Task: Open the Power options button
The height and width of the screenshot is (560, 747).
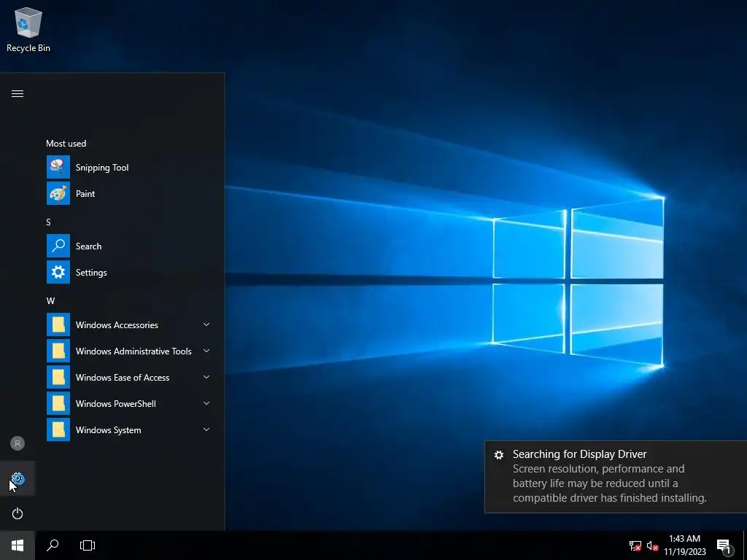Action: [x=18, y=514]
